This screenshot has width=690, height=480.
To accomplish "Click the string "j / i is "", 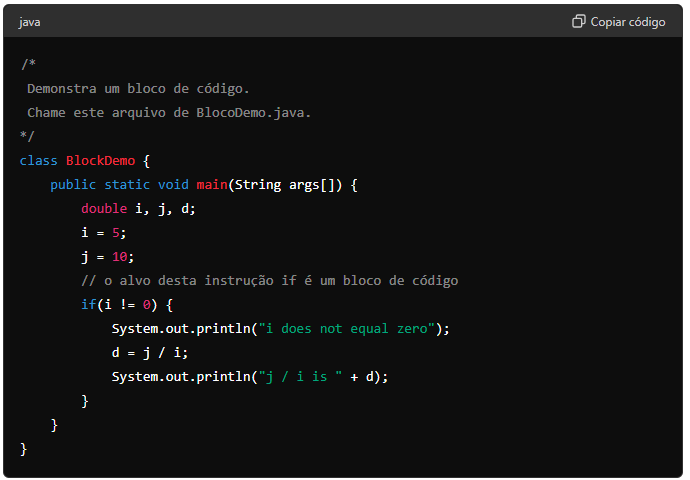I will point(300,377).
